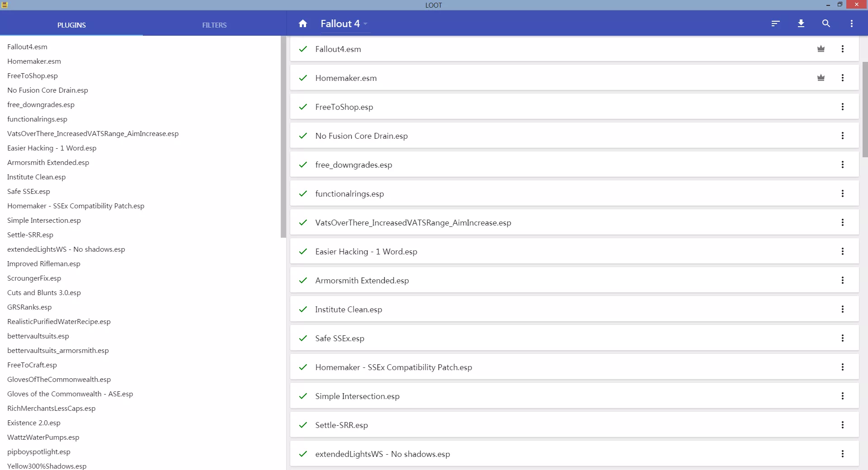Select GRSRanks.esp in the sidebar
Viewport: 868px width, 470px height.
click(29, 307)
